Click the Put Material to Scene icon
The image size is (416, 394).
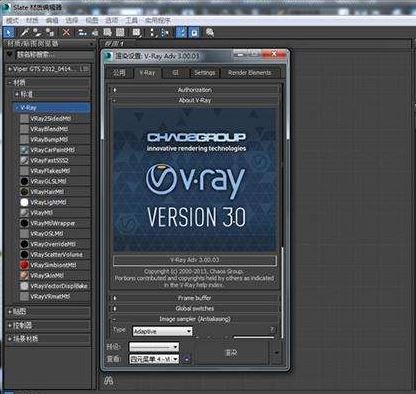click(37, 32)
